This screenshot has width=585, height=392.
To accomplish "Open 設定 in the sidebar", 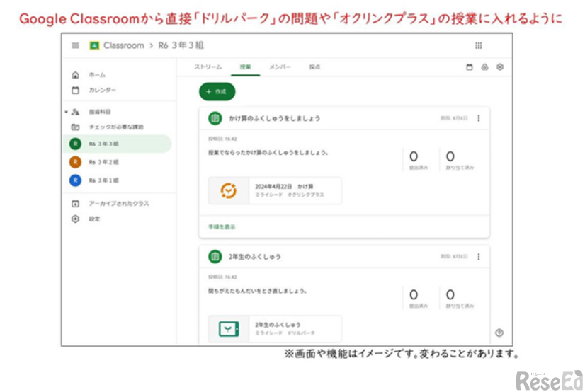I will [94, 219].
